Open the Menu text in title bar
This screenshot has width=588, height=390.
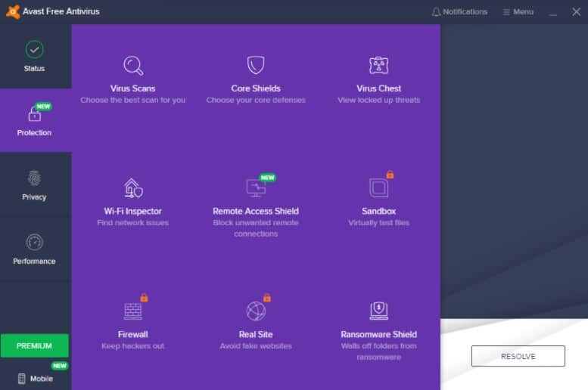pos(523,12)
